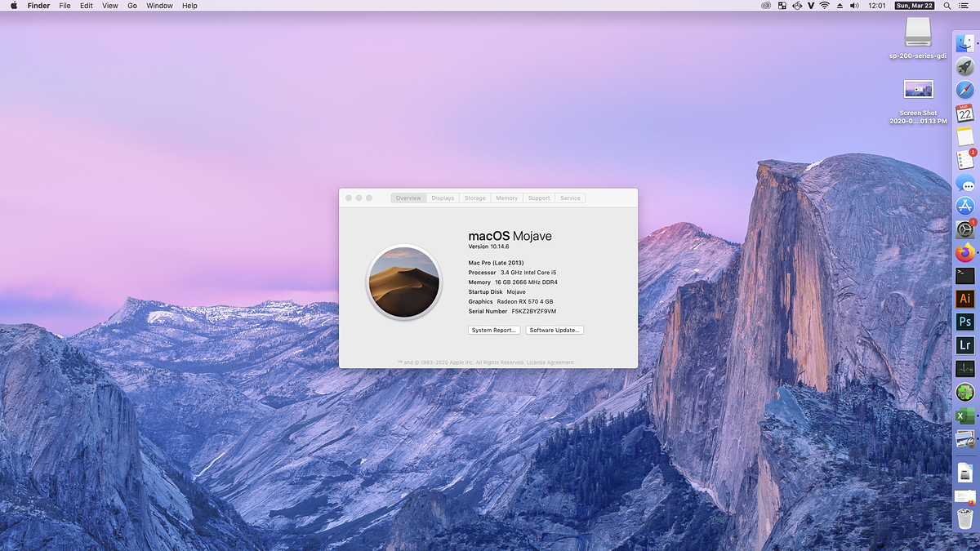This screenshot has height=551, width=980.
Task: Click the 12:01 clock in menu bar
Action: pos(877,6)
